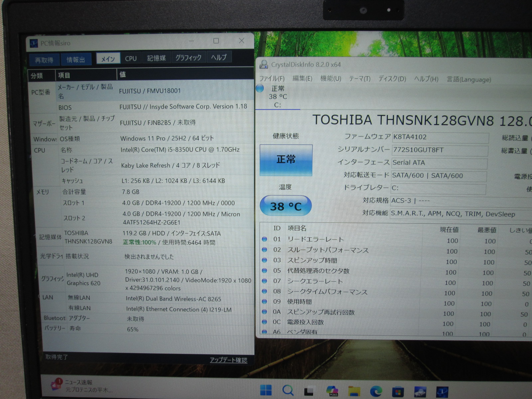Image resolution: width=532 pixels, height=399 pixels.
Task: Click the serial number field 772S10GUT8FT
Action: pyautogui.click(x=440, y=150)
